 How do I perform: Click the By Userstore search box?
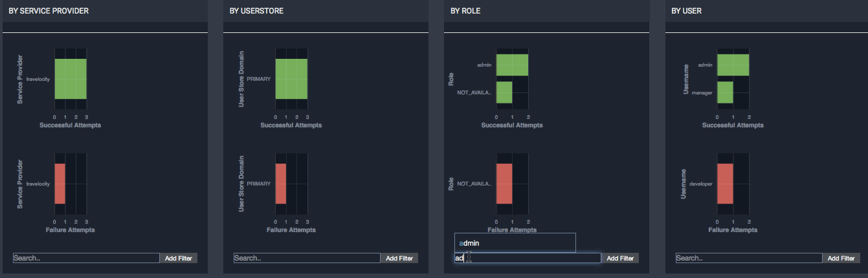click(307, 258)
